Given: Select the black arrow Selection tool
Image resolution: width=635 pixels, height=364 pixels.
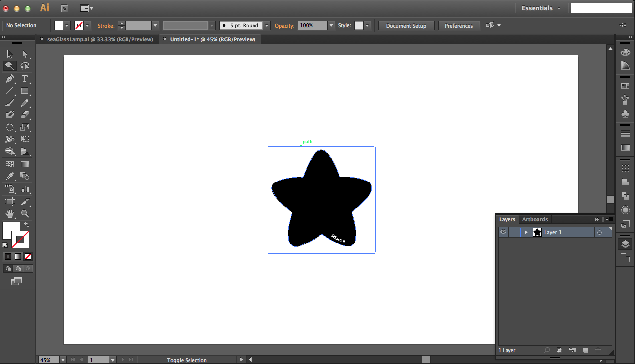Looking at the screenshot, I should [x=10, y=54].
